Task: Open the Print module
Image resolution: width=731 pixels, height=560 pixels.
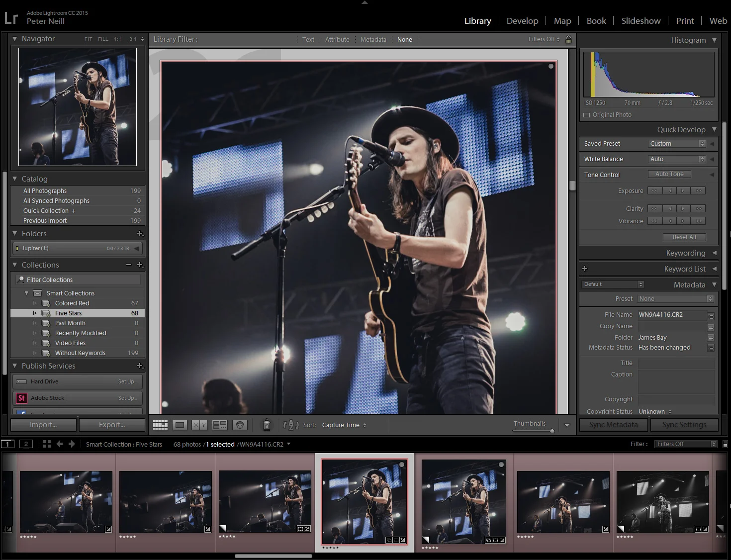Action: click(685, 21)
